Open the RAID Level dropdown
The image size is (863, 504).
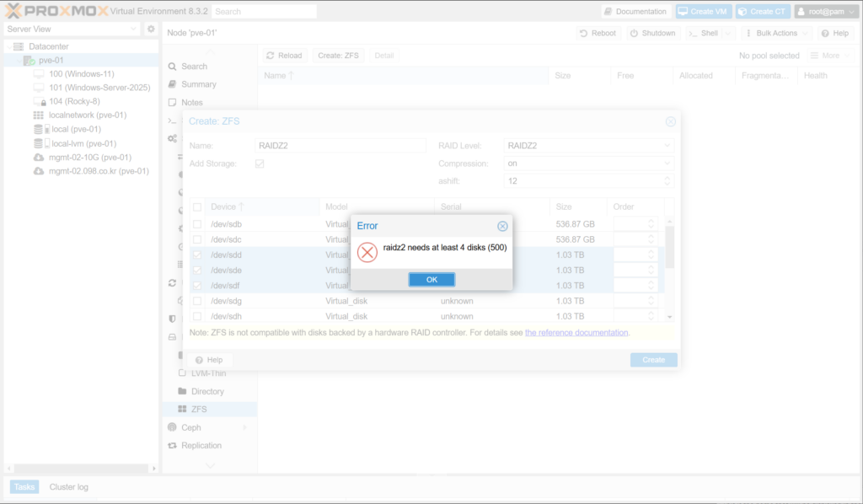pos(588,146)
